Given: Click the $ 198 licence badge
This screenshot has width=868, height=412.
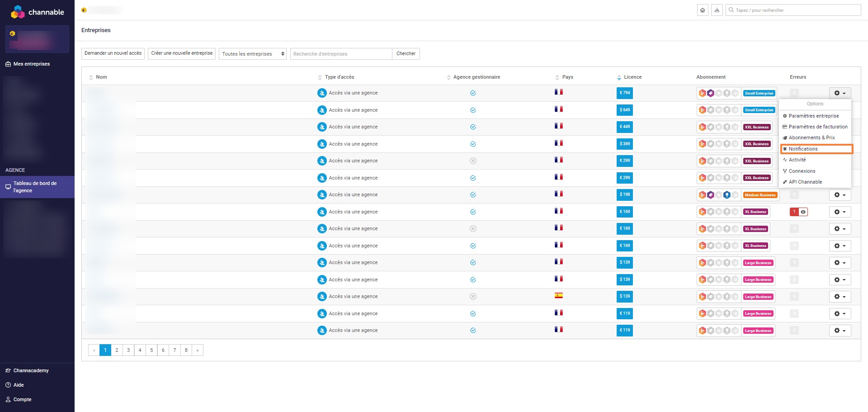Looking at the screenshot, I should 625,195.
